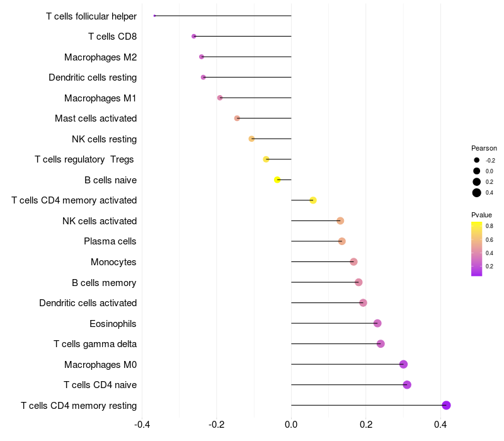This screenshot has width=504, height=441.
Task: Click the Pearson 0.2 legend circle
Action: [x=477, y=181]
